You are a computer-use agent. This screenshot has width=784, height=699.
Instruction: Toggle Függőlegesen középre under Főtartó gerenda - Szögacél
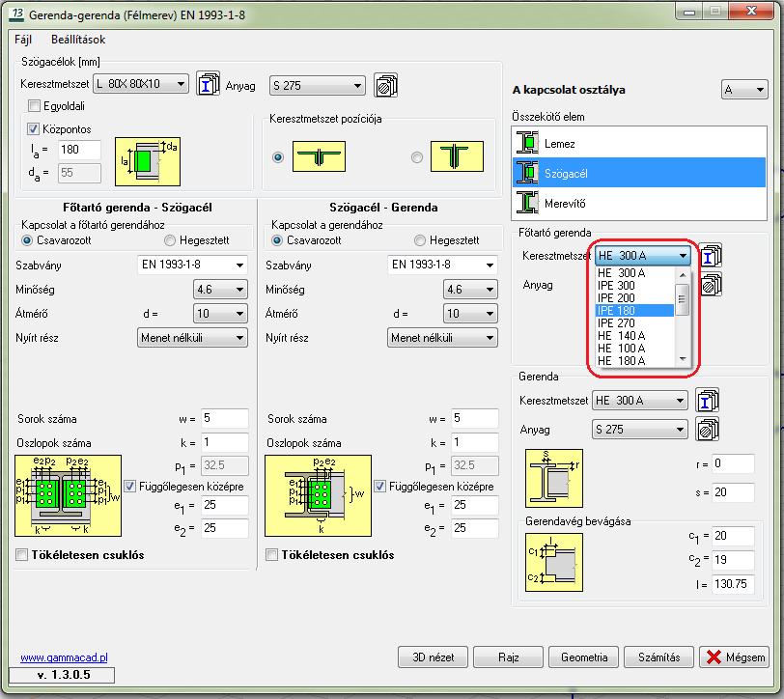coord(130,486)
